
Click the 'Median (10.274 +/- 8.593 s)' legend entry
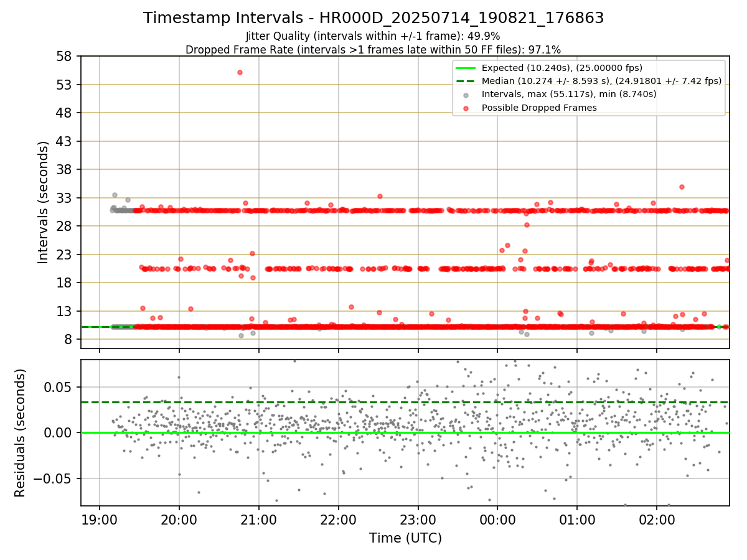(601, 81)
